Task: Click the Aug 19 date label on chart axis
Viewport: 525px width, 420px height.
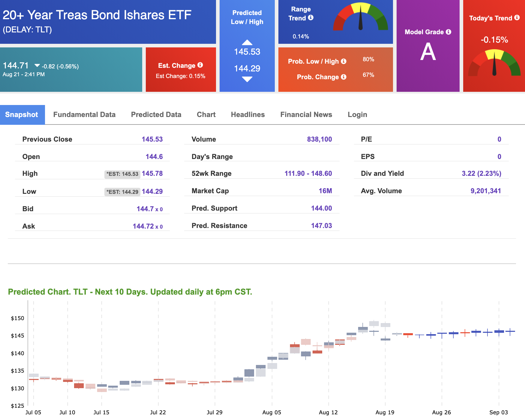Action: tap(385, 412)
